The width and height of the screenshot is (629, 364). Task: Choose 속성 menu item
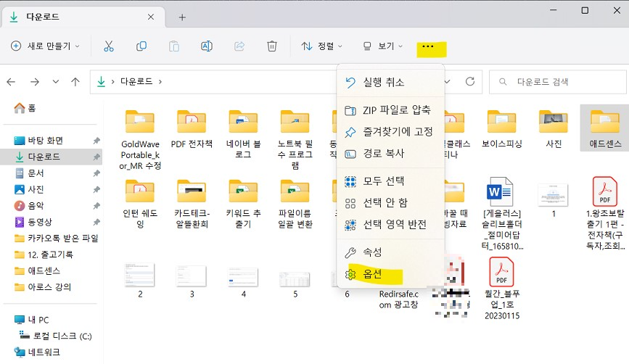click(391, 252)
